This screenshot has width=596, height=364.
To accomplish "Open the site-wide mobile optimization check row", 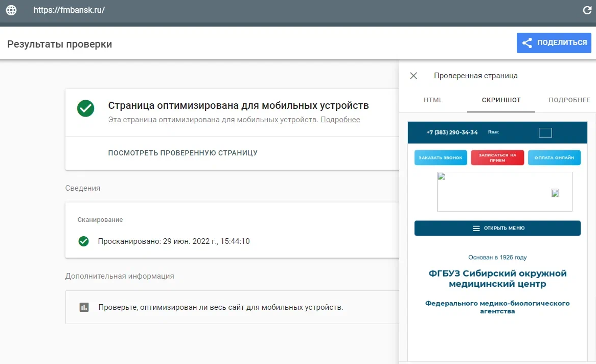I will [220, 307].
